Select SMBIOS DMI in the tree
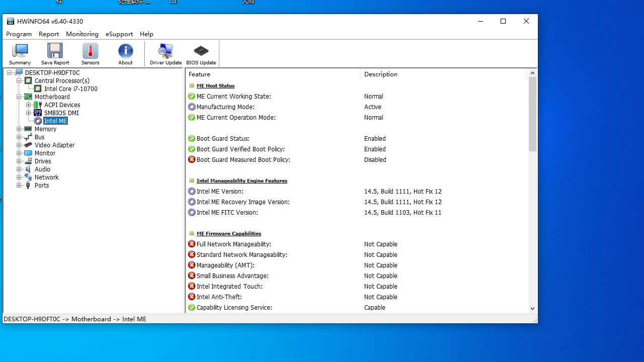This screenshot has width=644, height=362. tap(61, 113)
